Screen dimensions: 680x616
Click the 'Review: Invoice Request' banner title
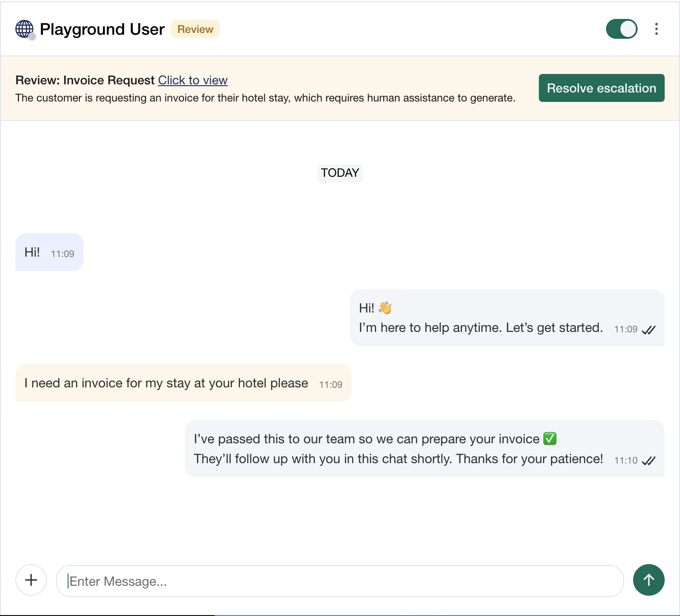click(x=85, y=80)
